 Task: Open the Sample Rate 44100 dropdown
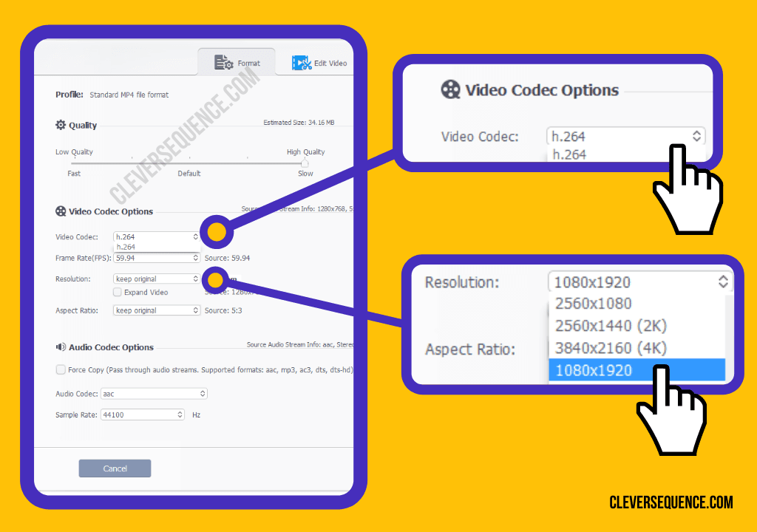143,415
